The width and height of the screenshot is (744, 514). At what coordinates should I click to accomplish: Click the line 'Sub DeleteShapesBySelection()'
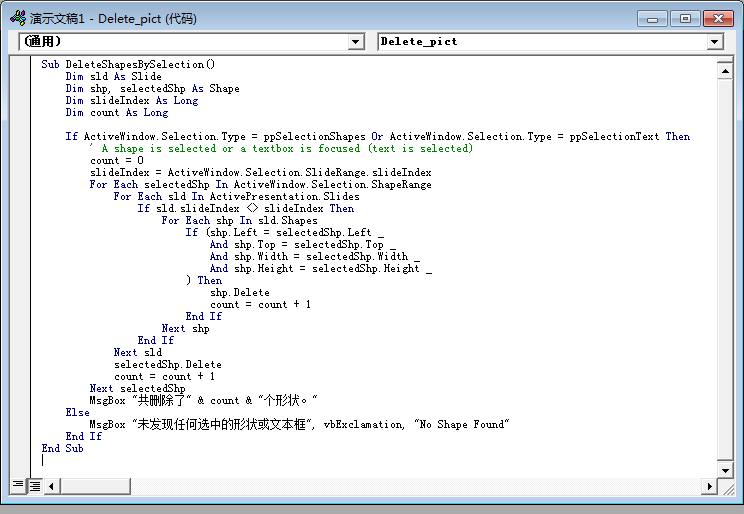(x=128, y=65)
